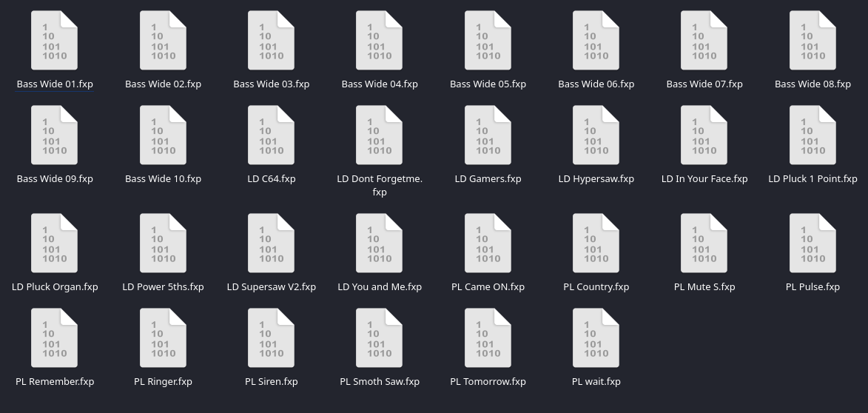Select the Bass Wide 05.fxp file icon

coord(488,41)
